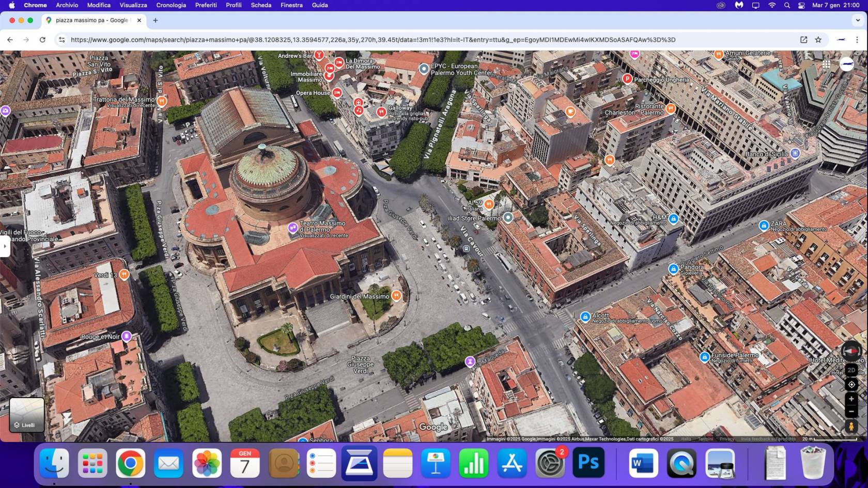Click the Vigili del Fuoco map label

pos(30,236)
